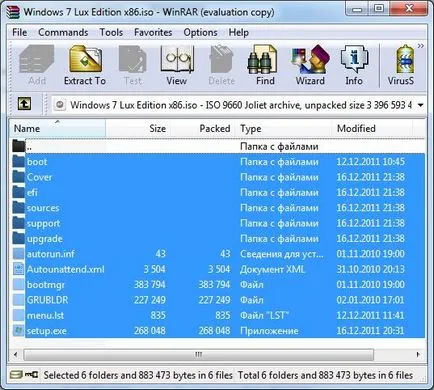Viewport: 434px width, 390px height.
Task: Click the support folder icon
Action: (x=19, y=223)
